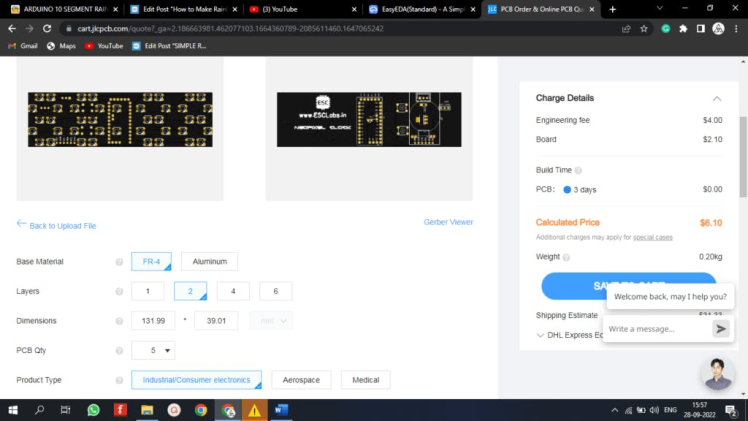Open the tab search chevron in title bar

click(x=660, y=9)
